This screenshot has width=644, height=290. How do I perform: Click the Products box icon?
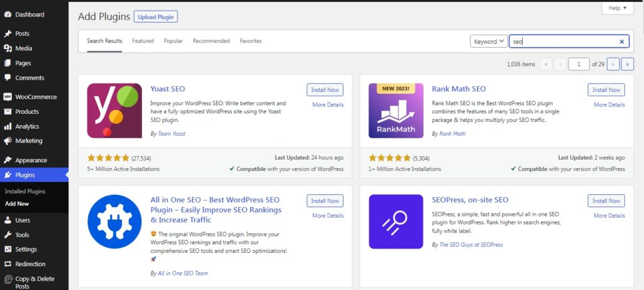tap(8, 112)
